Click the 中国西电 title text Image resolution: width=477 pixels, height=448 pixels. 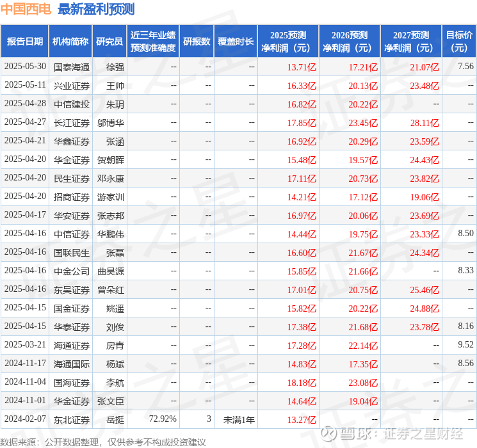click(26, 9)
